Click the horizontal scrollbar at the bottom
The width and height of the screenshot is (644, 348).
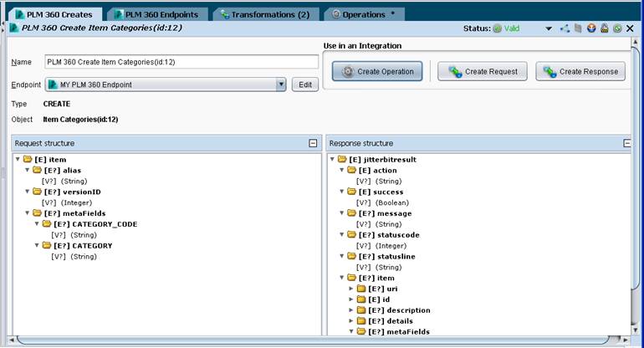point(314,340)
